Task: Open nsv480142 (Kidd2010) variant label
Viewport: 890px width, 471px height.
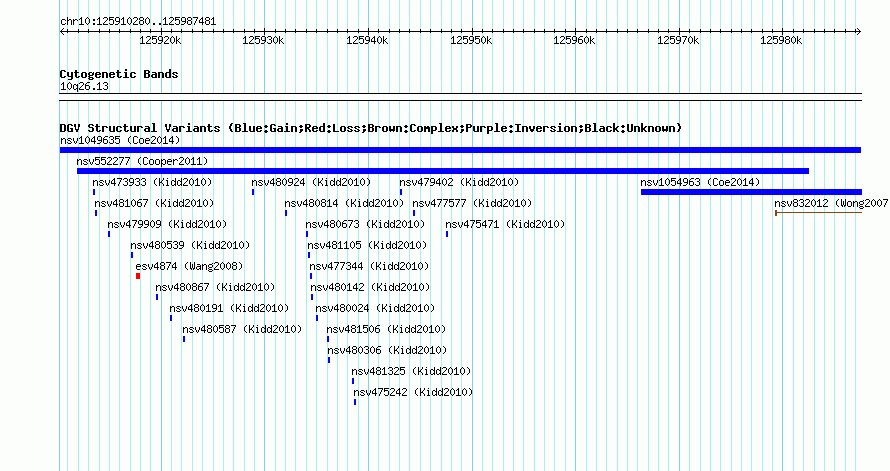Action: (x=370, y=287)
